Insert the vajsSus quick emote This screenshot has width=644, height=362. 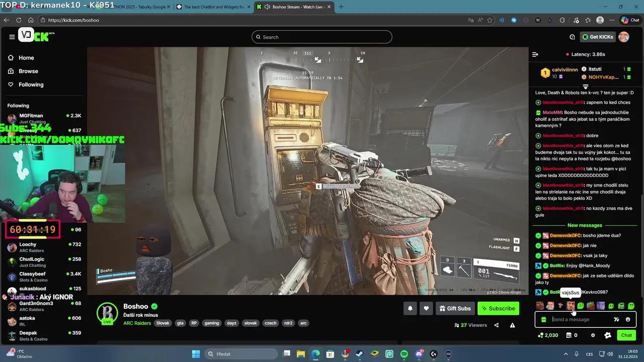(571, 306)
